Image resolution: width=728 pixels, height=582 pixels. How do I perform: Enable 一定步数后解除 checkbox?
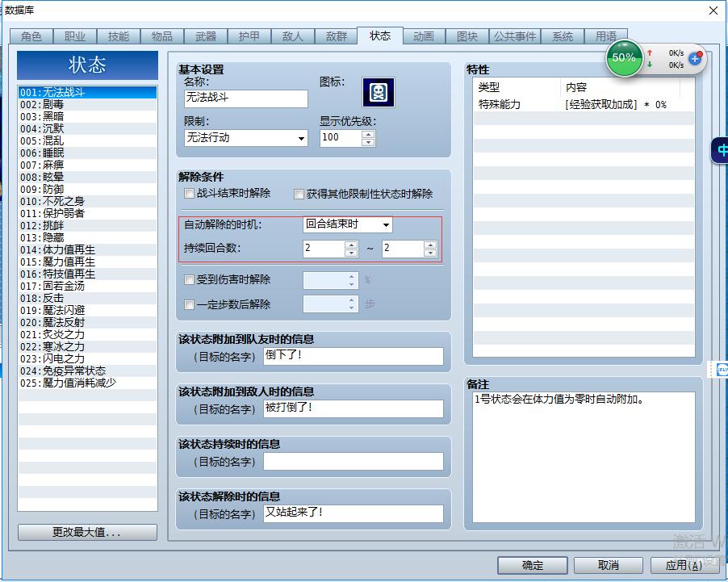tap(189, 304)
